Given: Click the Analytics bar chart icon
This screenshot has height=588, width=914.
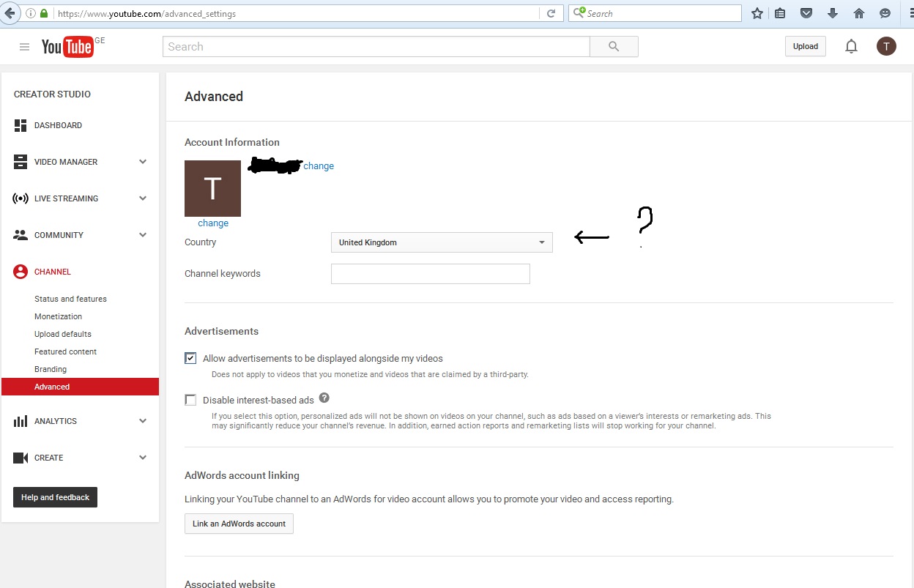Looking at the screenshot, I should tap(21, 421).
